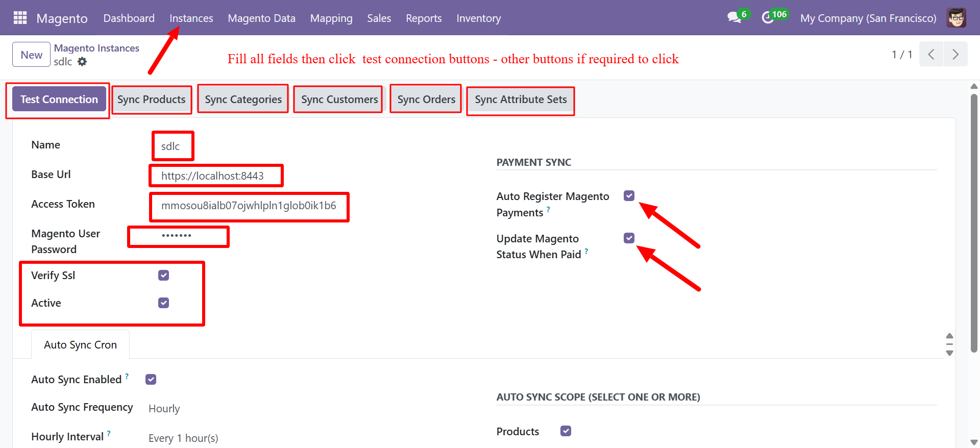View activities via the clock icon

click(768, 17)
